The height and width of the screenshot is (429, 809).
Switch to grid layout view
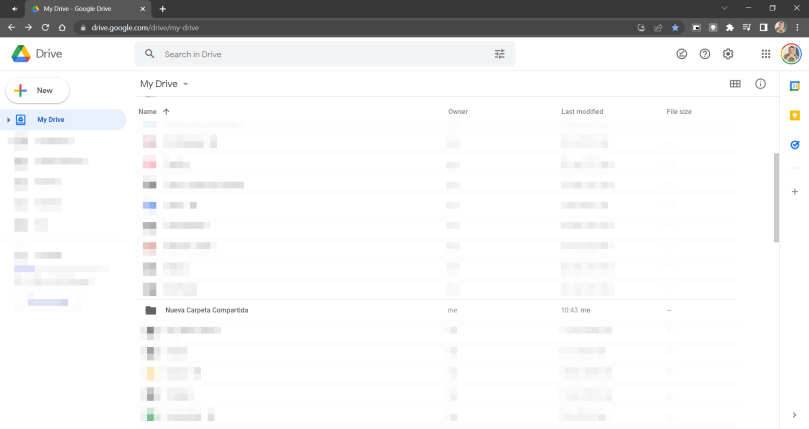735,84
